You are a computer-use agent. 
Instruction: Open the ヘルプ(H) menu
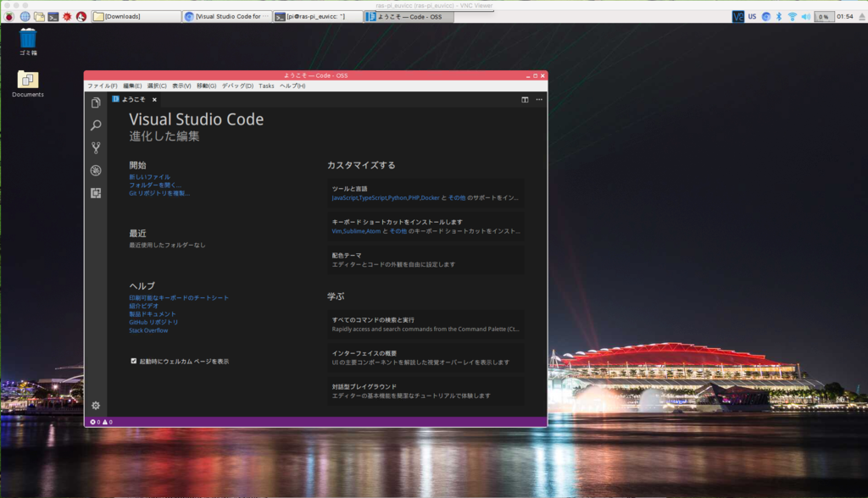click(x=292, y=86)
